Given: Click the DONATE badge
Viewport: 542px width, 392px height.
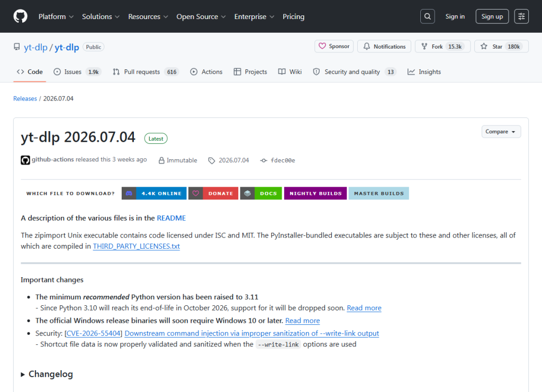Looking at the screenshot, I should [213, 194].
